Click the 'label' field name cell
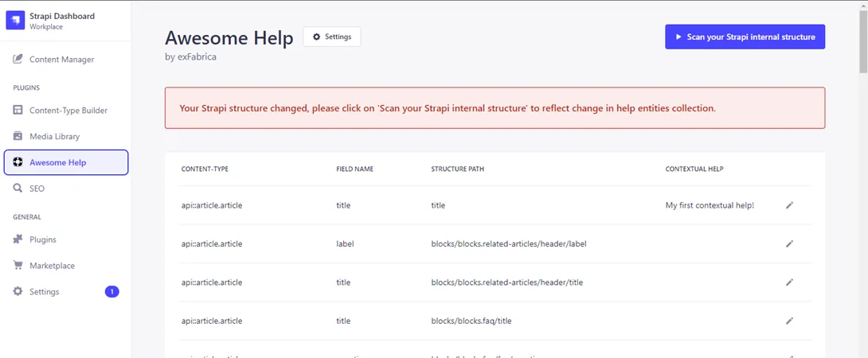 click(x=345, y=243)
